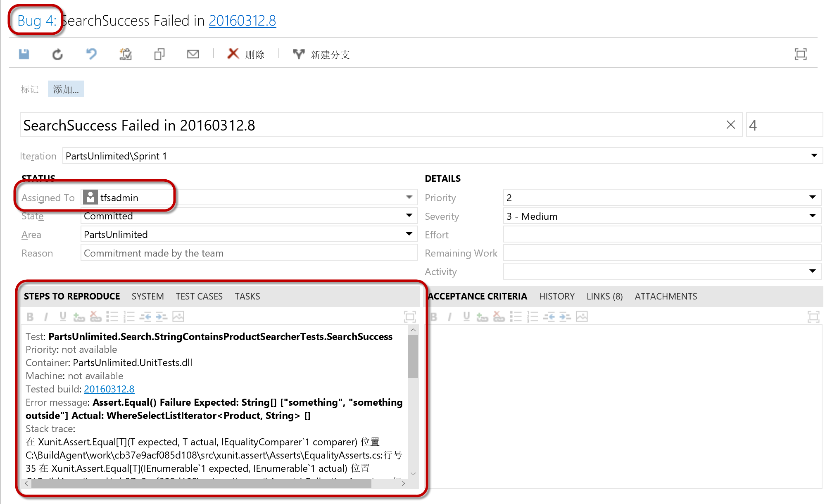Create a new branch via 新建分支
This screenshot has width=825, height=504.
tap(321, 54)
